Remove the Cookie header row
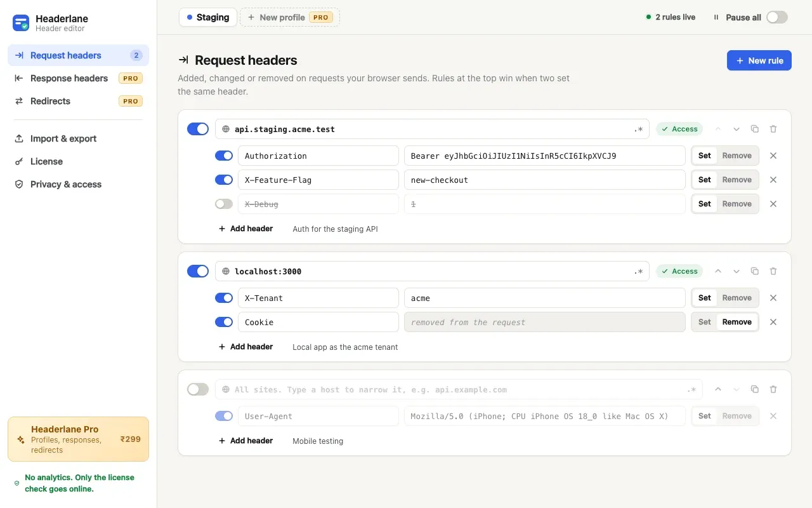 click(x=773, y=322)
